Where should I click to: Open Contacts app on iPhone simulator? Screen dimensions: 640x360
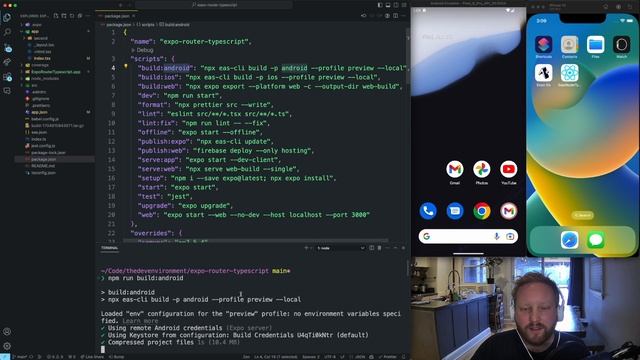point(569,44)
